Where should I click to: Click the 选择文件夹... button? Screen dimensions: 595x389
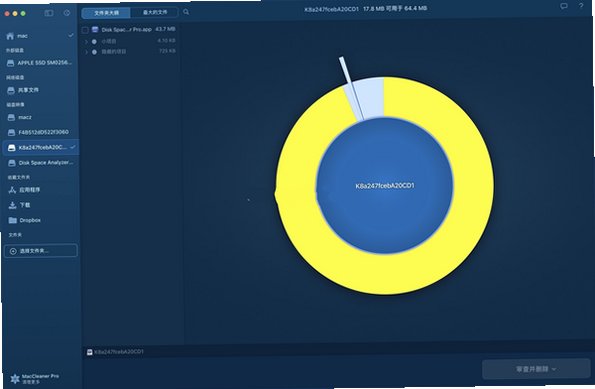(41, 251)
